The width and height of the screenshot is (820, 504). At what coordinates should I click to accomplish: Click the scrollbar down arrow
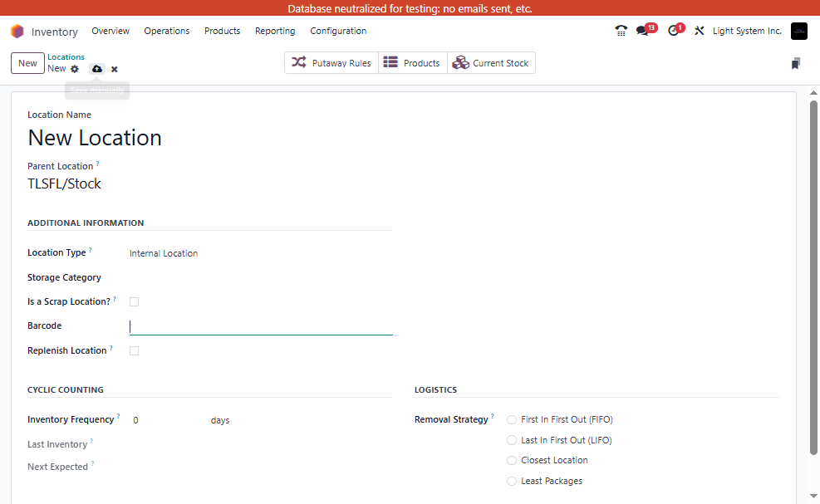813,496
